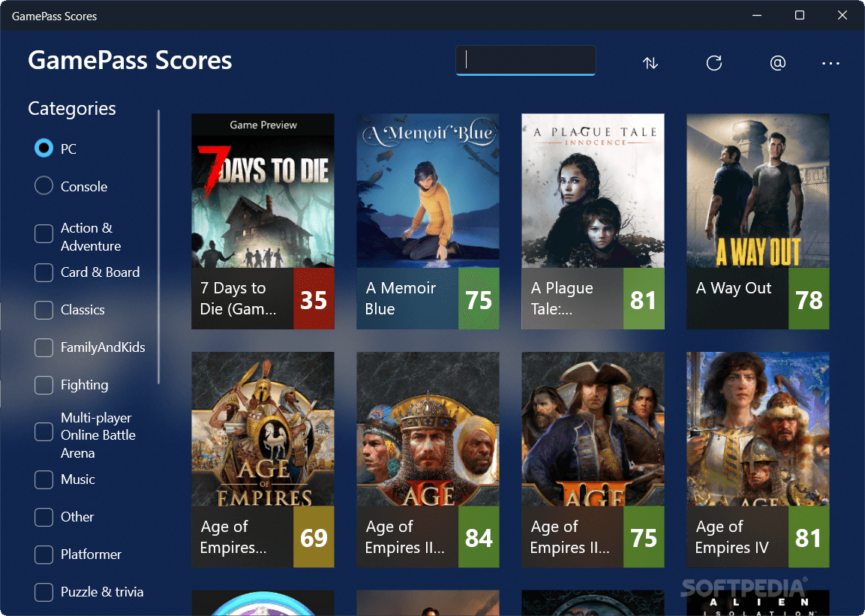Open the 7 Days to Die cover

(263, 191)
